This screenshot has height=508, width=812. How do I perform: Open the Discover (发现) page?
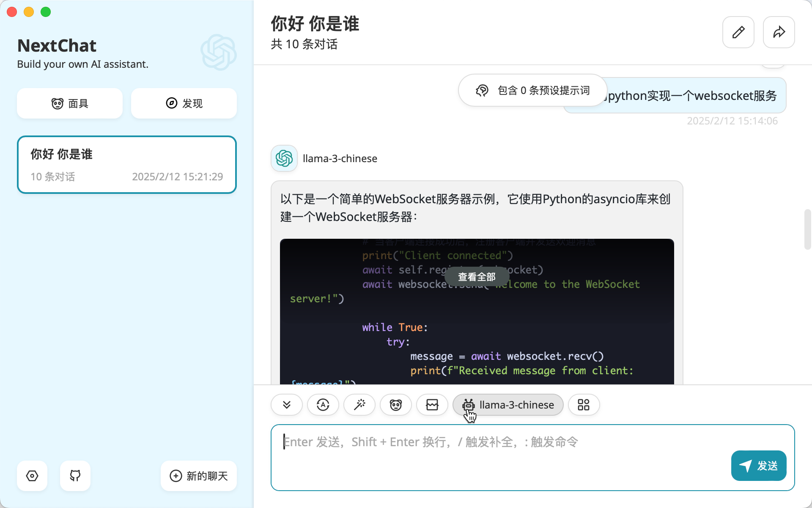pyautogui.click(x=184, y=103)
